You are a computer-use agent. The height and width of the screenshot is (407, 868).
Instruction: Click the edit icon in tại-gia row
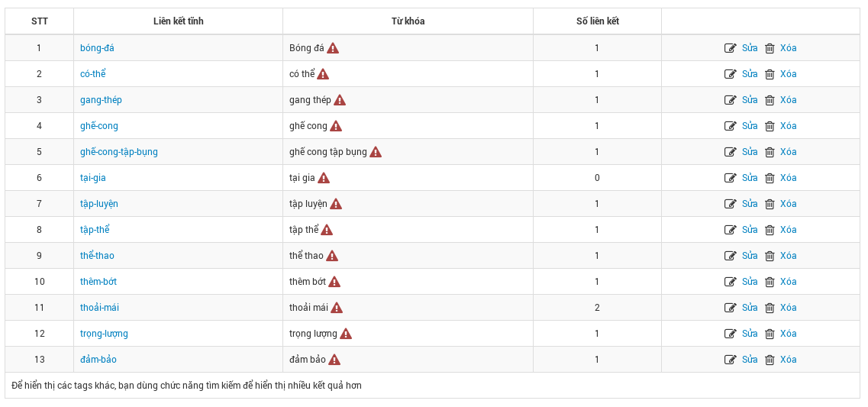pyautogui.click(x=730, y=178)
